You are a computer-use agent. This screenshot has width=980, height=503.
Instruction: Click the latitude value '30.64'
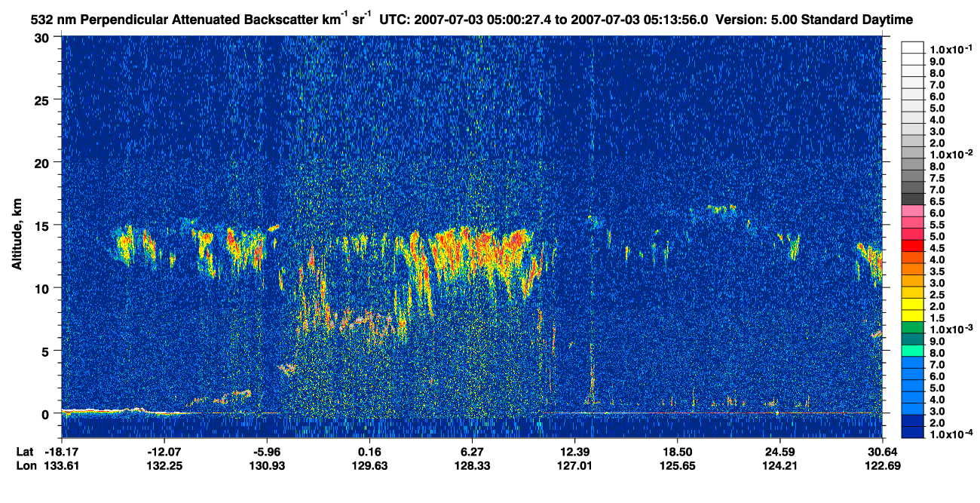pos(882,451)
